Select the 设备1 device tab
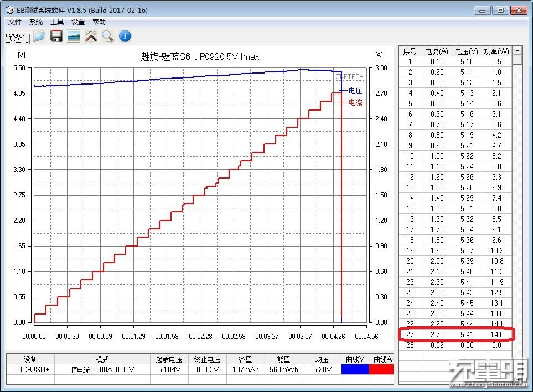This screenshot has height=392, width=533. coord(17,38)
